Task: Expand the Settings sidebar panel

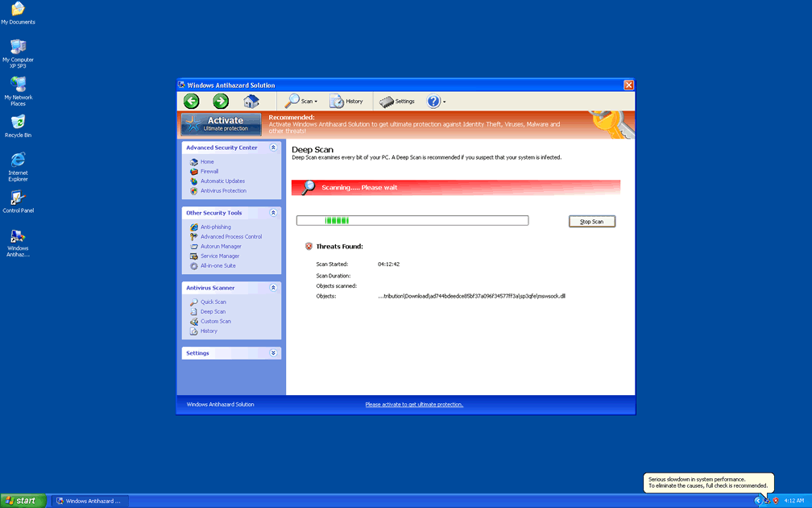Action: click(x=273, y=353)
